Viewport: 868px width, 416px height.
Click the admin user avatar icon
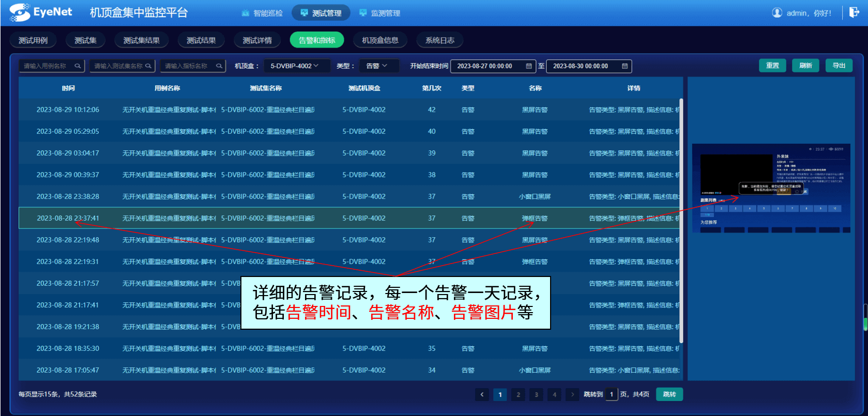click(x=776, y=13)
